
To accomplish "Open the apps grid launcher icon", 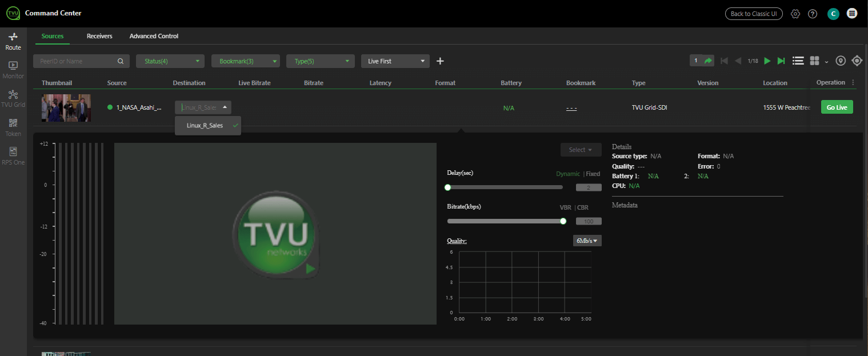I will coord(851,14).
